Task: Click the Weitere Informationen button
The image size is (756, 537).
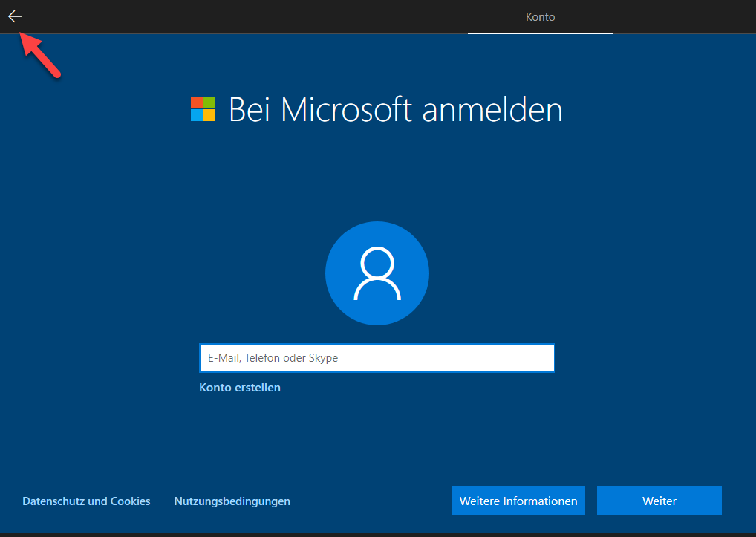Action: [518, 501]
